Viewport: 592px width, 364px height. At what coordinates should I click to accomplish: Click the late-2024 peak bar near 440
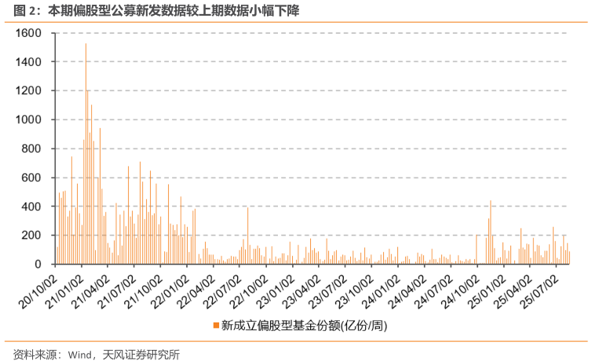coord(491,232)
